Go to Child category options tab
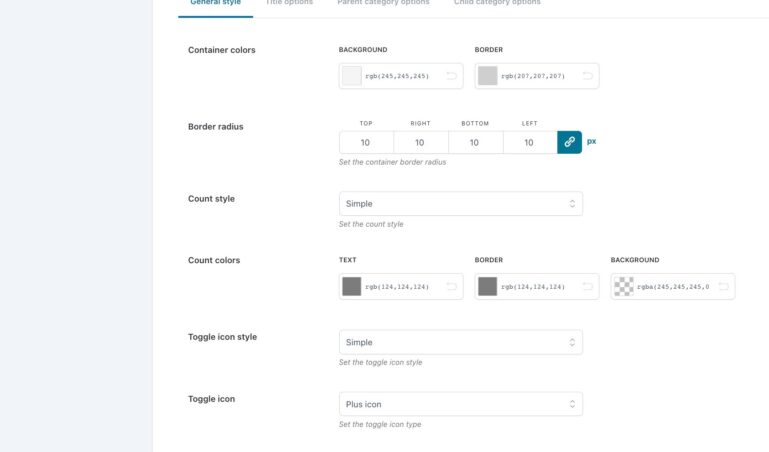 tap(497, 3)
